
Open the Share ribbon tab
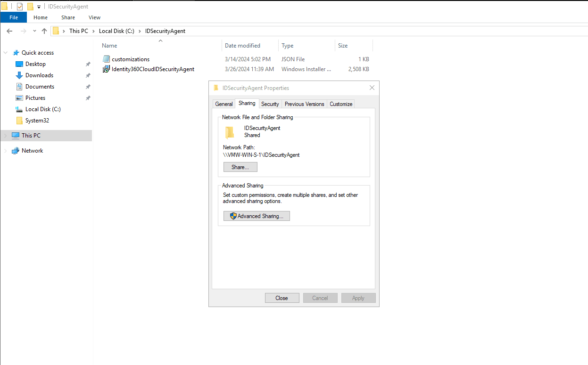tap(68, 17)
